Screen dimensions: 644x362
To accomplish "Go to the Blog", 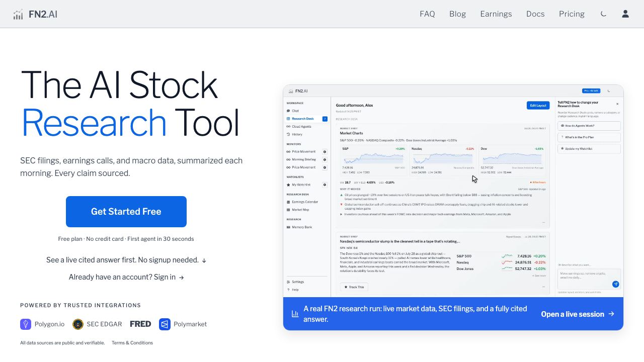I will 457,14.
